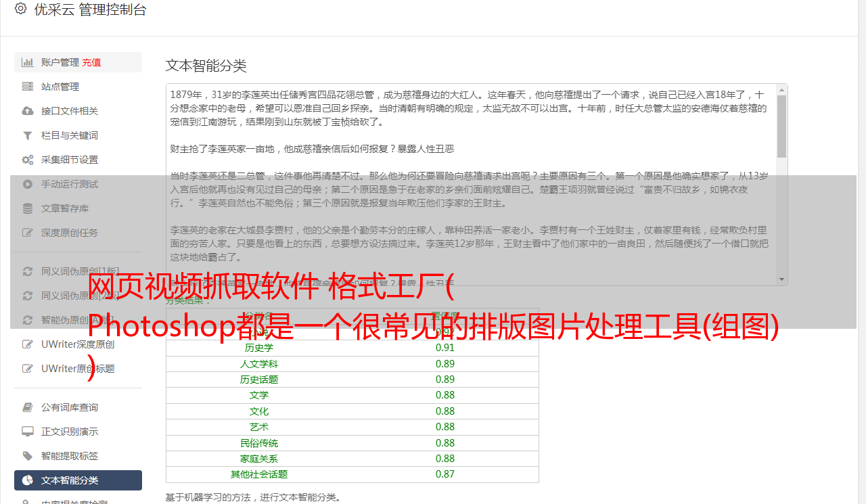Viewport: 866px width, 504px height.
Task: Select the 人文学科 category cell
Action: (259, 364)
